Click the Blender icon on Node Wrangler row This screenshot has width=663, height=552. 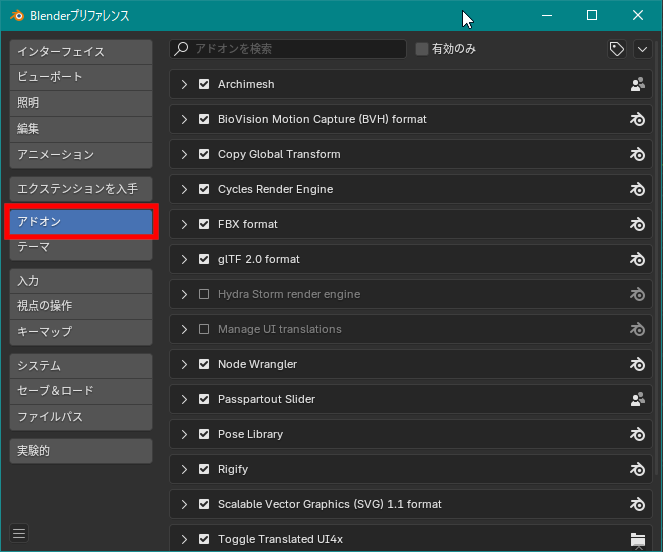pos(637,364)
